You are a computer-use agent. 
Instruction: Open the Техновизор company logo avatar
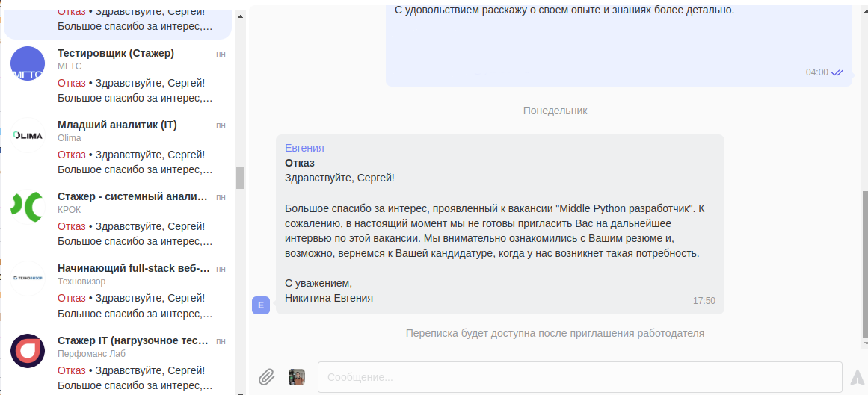(28, 279)
